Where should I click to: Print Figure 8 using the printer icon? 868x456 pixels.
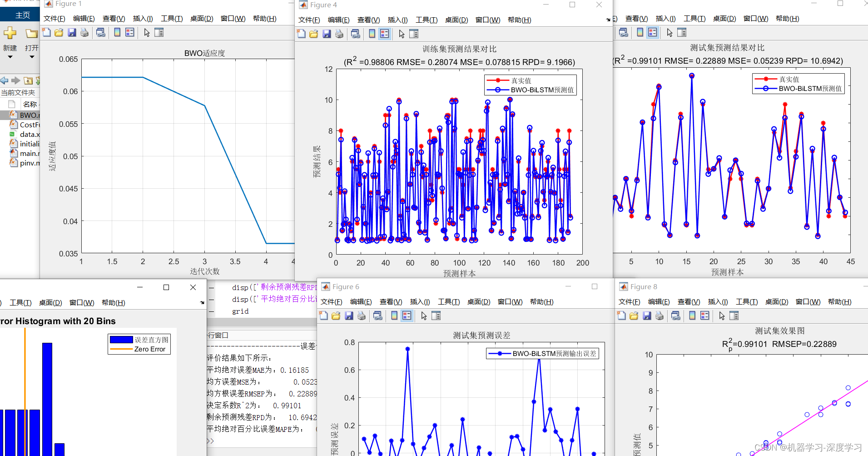[660, 316]
